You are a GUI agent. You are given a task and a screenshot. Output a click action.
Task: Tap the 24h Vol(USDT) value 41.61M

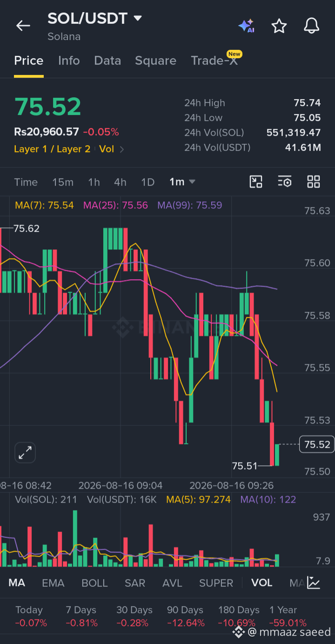(303, 148)
